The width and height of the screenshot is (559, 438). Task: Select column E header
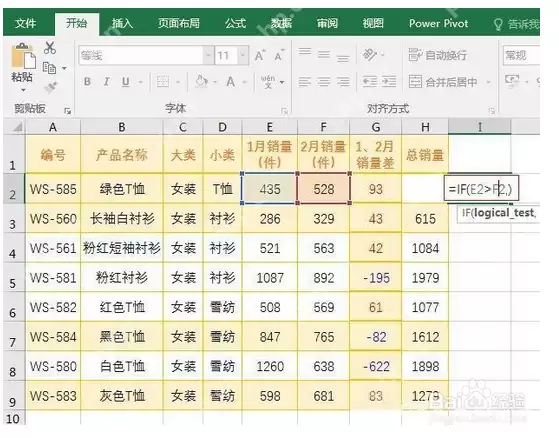pos(270,127)
